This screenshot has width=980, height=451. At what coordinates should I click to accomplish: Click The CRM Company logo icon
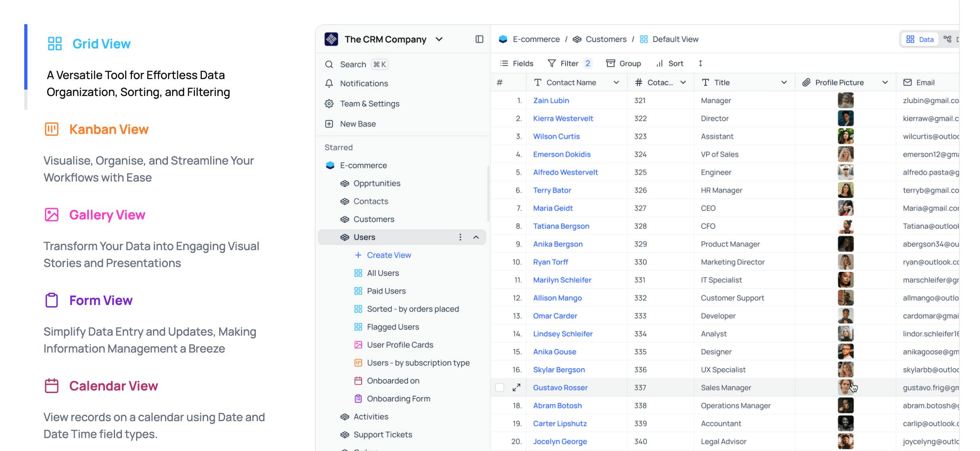331,39
